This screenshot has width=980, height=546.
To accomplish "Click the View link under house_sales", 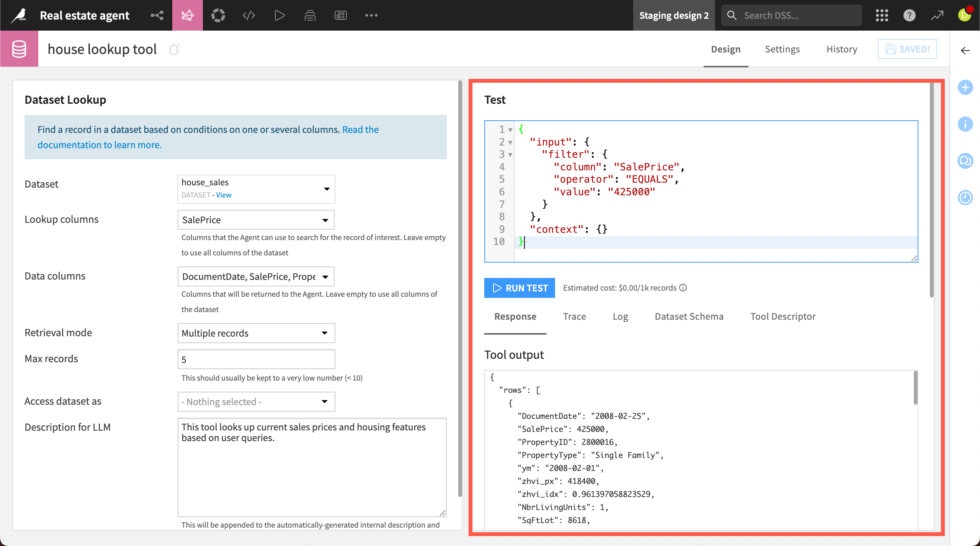I will pos(224,195).
